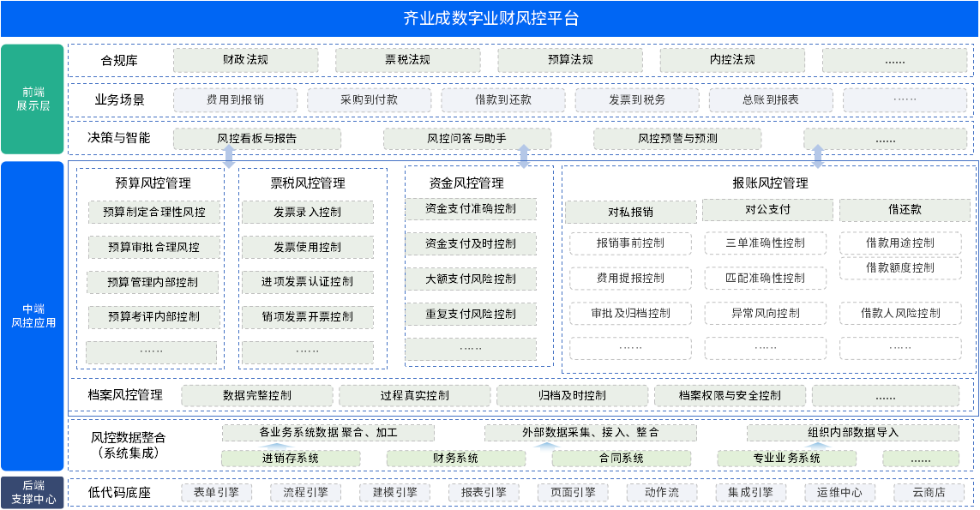This screenshot has height=510, width=980.
Task: Select 预算管理内部控制 item
Action: coord(153,283)
